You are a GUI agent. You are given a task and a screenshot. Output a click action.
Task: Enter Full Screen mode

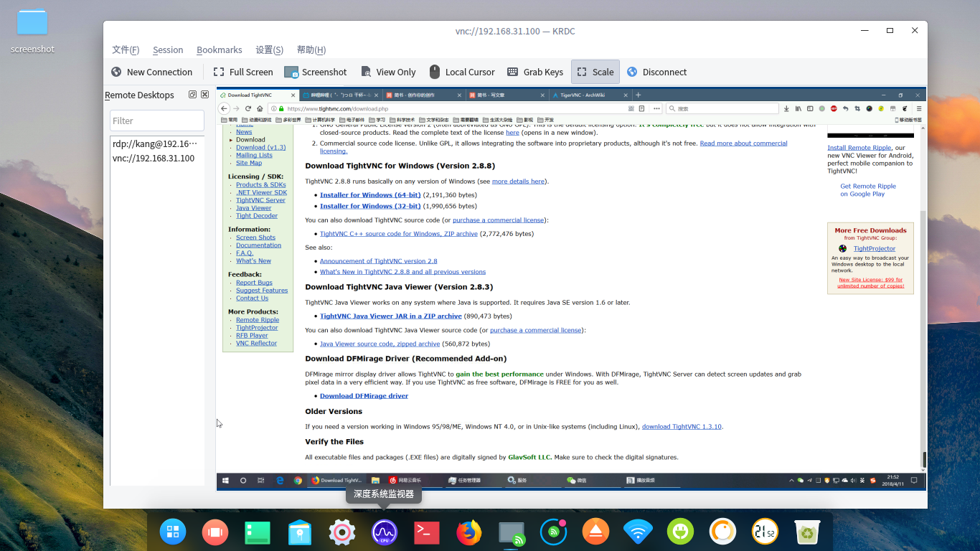[243, 72]
